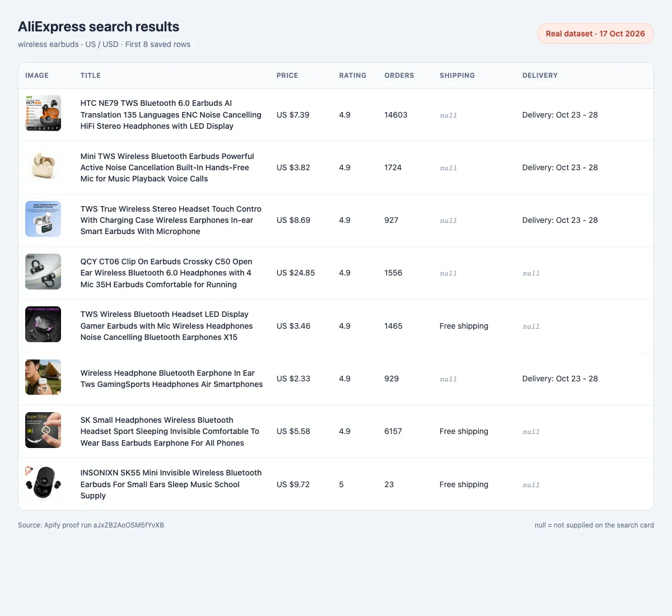Screen dimensions: 672x616
Task: Click Free shipping in the SK Small Headphones row
Action: click(464, 431)
